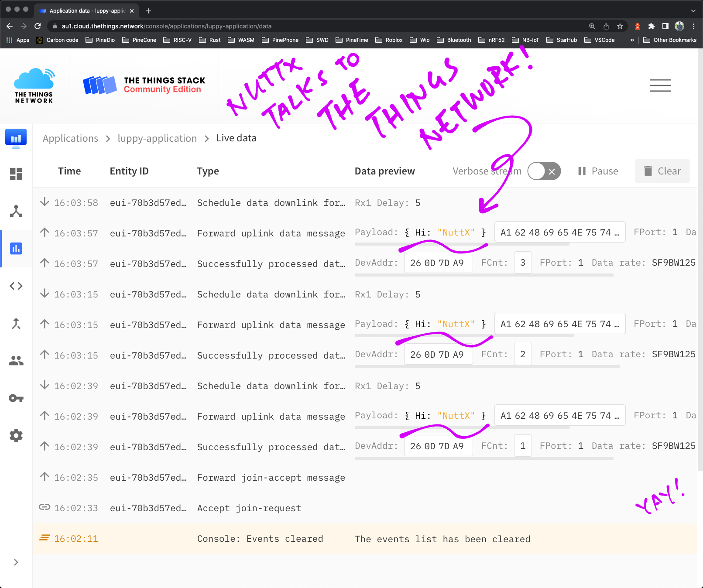This screenshot has height=588, width=703.
Task: Open General settings gear icon
Action: [x=16, y=435]
